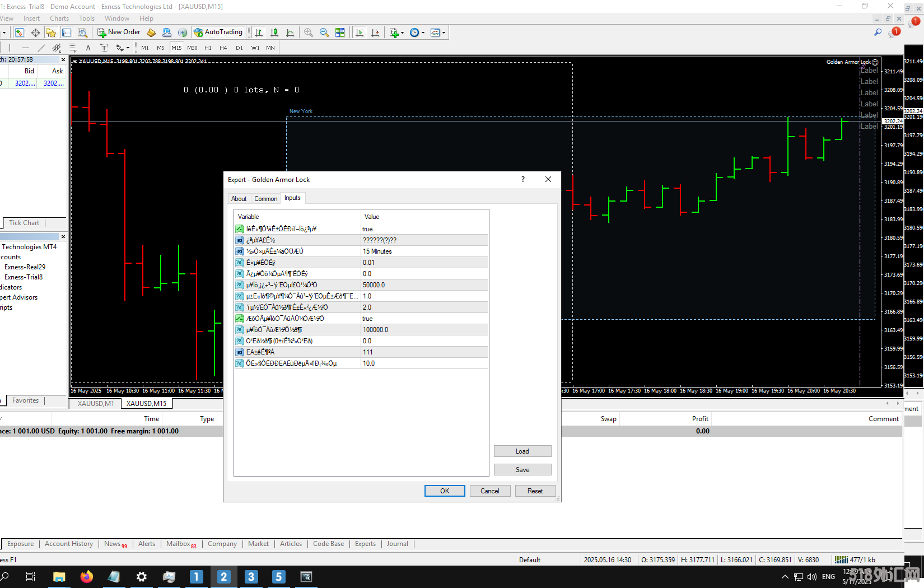The image size is (924, 588).
Task: Switch chart to candlesticks mode
Action: pyautogui.click(x=274, y=32)
